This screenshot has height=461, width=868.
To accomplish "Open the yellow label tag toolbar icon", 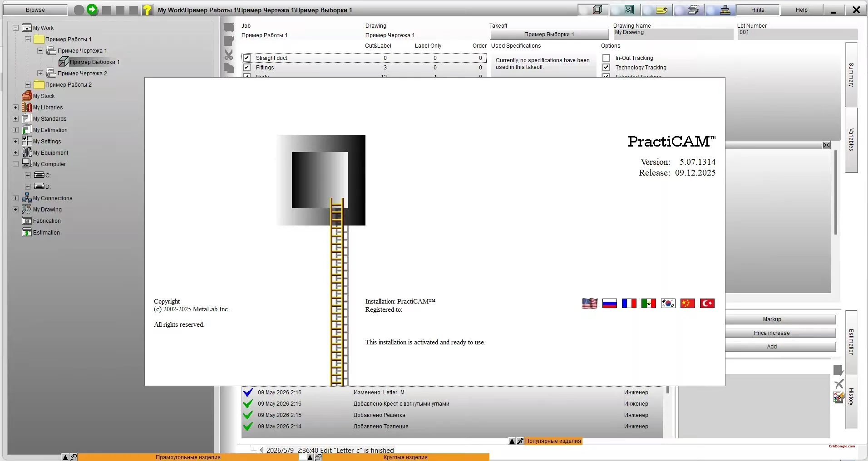I will 661,10.
